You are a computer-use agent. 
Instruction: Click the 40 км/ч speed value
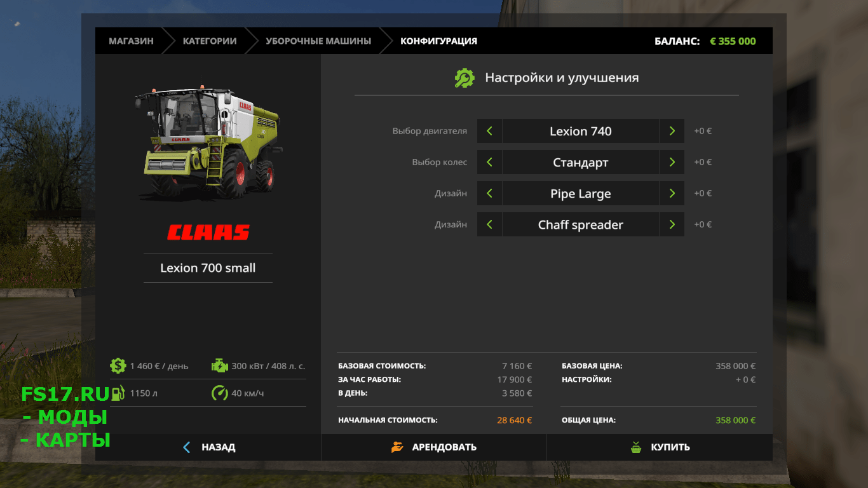click(248, 393)
